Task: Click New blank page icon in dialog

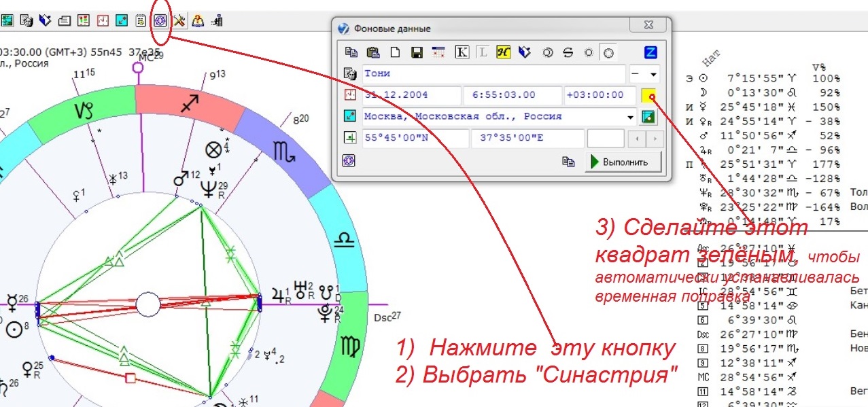Action: [395, 52]
